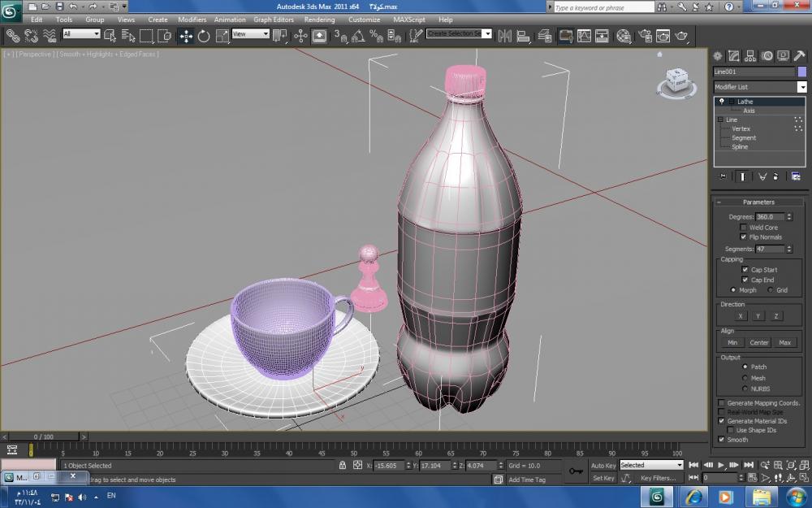Collapse the Lathe modifier expander
This screenshot has height=508, width=812.
(x=732, y=102)
